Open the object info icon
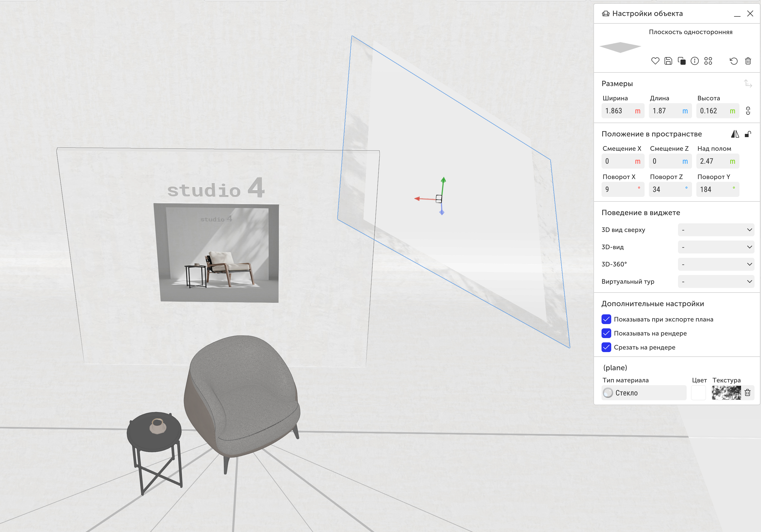Viewport: 761px width, 532px height. tap(695, 61)
